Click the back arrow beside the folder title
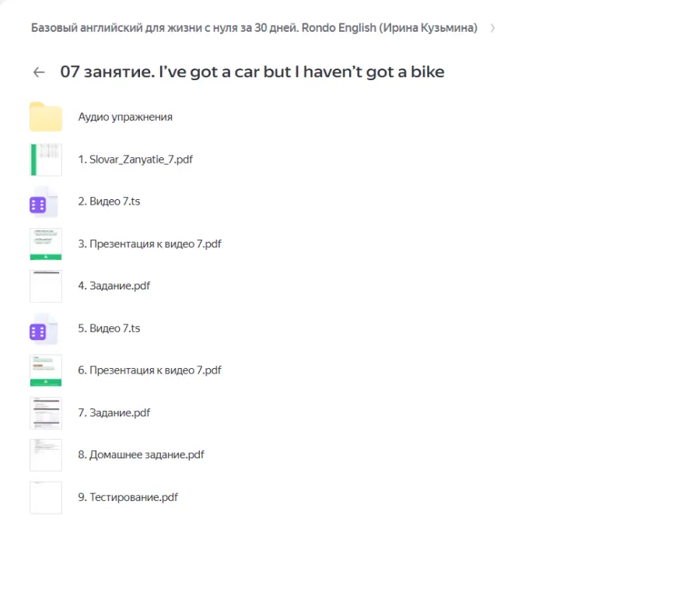This screenshot has width=700, height=589. (39, 72)
